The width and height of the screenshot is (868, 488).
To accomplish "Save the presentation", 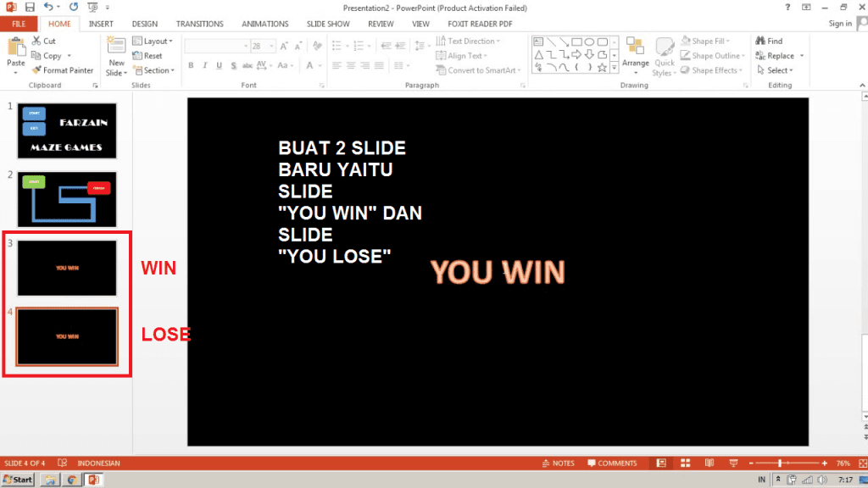I will pos(30,7).
